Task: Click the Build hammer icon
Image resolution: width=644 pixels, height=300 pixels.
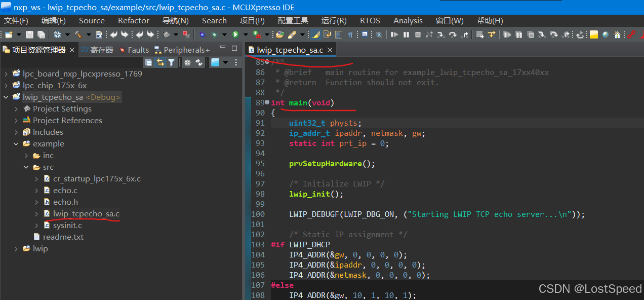Action: 78,34
